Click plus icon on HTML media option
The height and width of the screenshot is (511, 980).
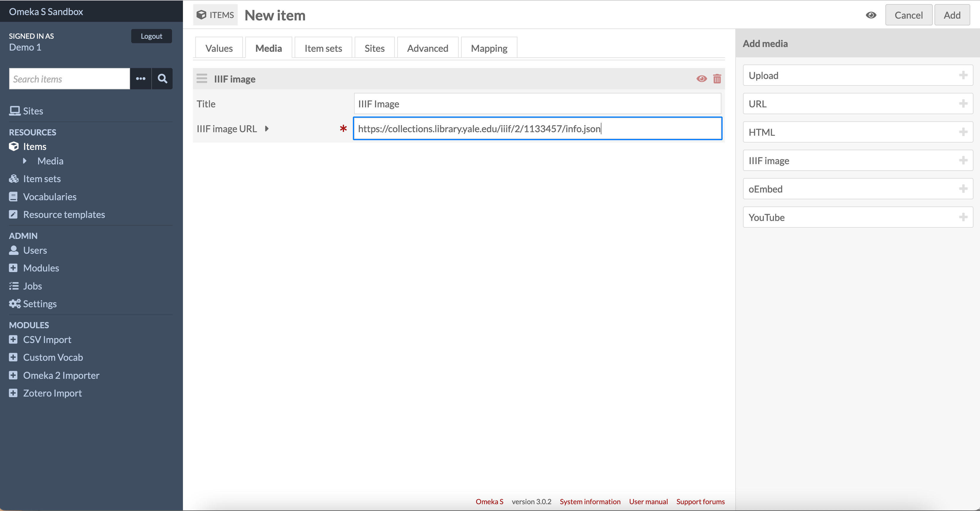point(963,132)
